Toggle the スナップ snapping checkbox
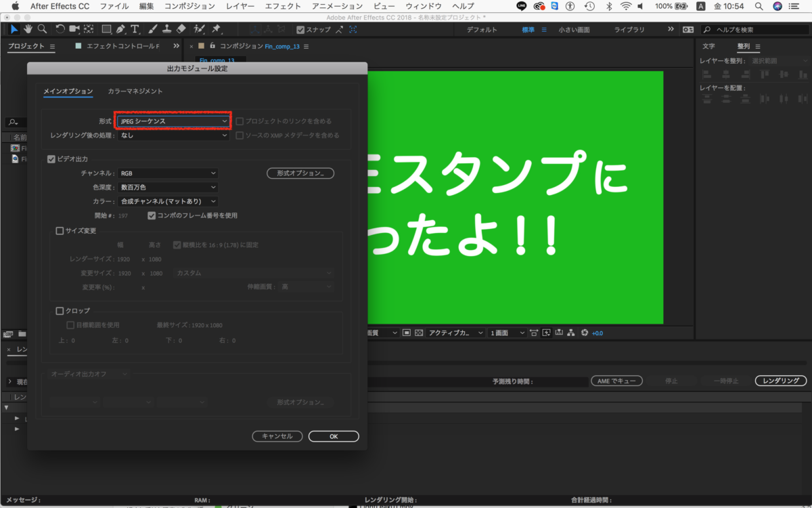The width and height of the screenshot is (812, 508). click(x=300, y=30)
